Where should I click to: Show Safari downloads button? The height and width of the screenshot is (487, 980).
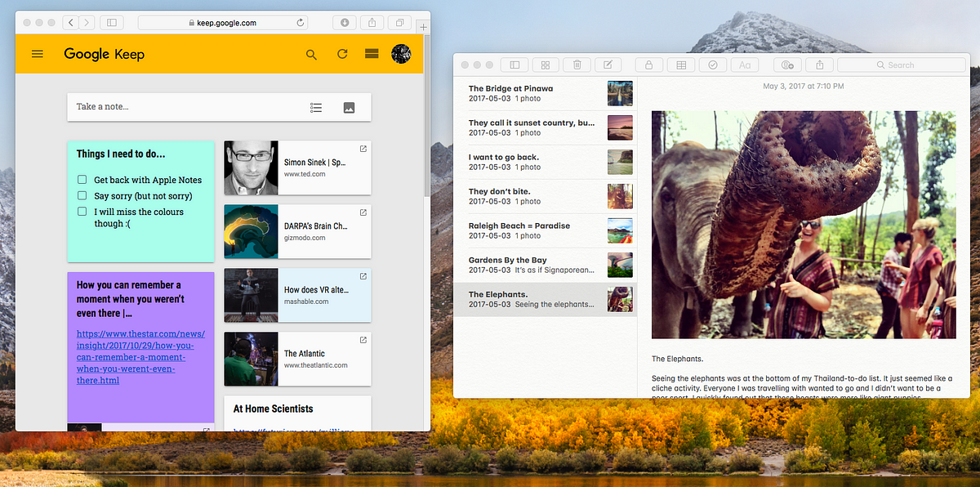(344, 23)
